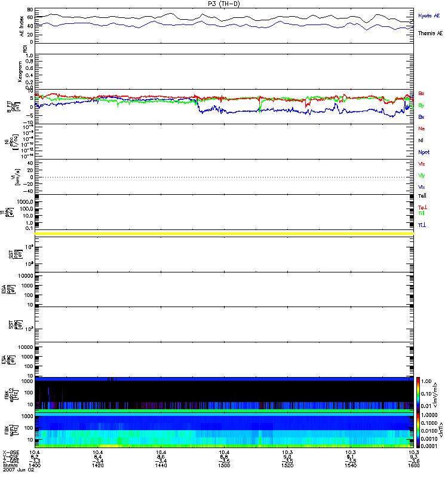This screenshot has height=478, width=448.
Task: Click the red Te⊥ legend label
Action: click(422, 207)
